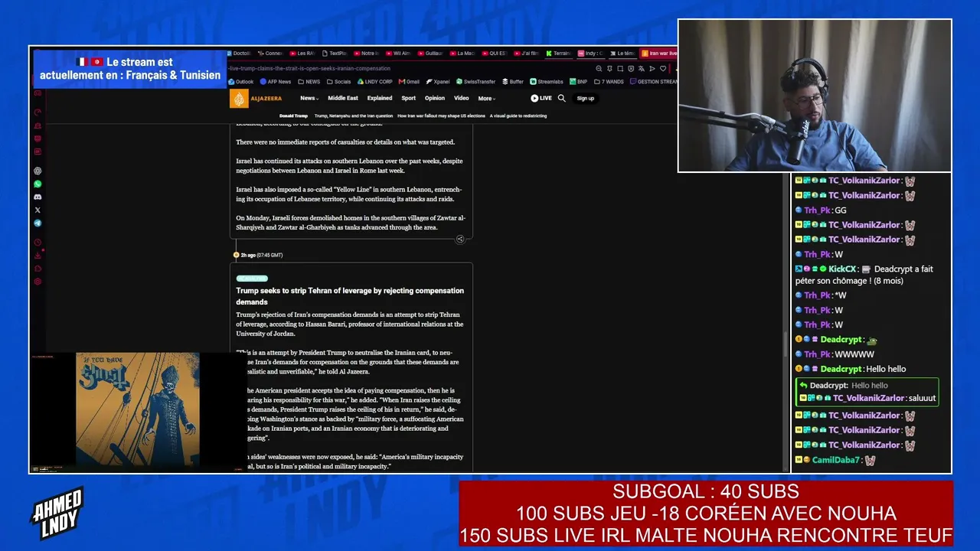The width and height of the screenshot is (980, 551).
Task: Open ChatGPT icon in the browser sidebar
Action: (38, 171)
